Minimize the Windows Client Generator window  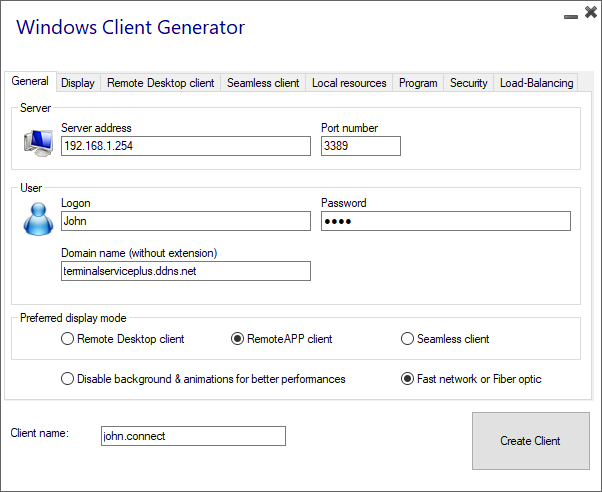(x=571, y=17)
